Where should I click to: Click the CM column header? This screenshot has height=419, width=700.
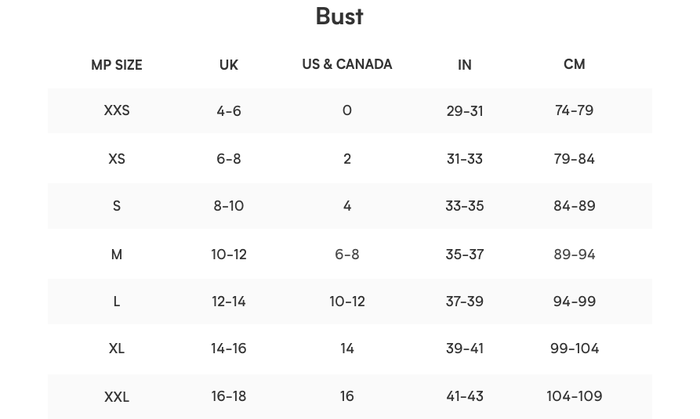click(574, 64)
